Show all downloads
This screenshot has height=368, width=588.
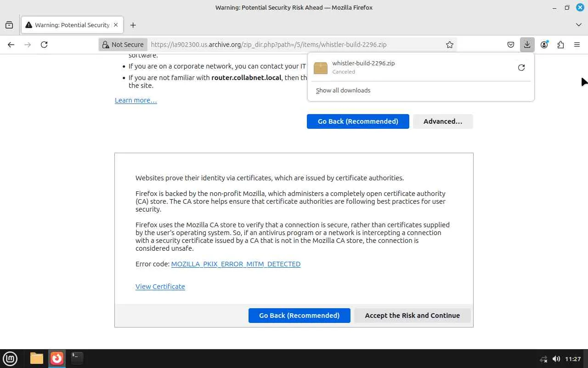point(343,90)
